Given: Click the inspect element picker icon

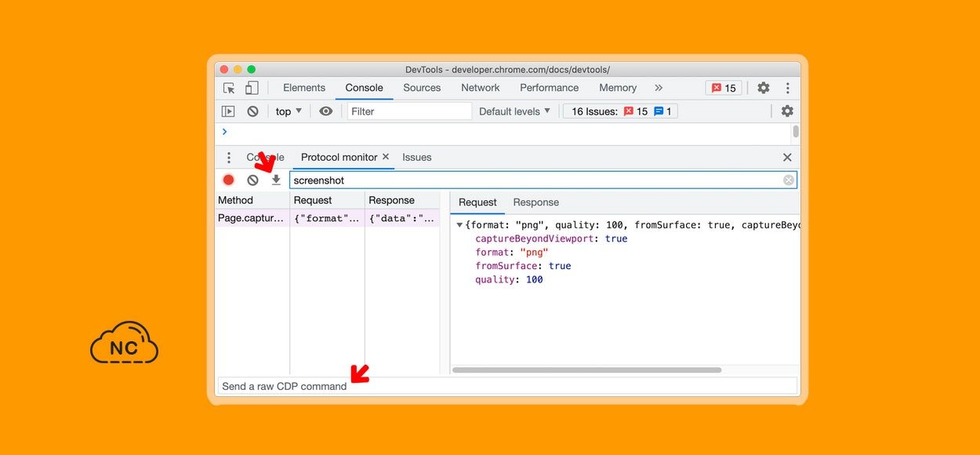Looking at the screenshot, I should click(x=229, y=88).
